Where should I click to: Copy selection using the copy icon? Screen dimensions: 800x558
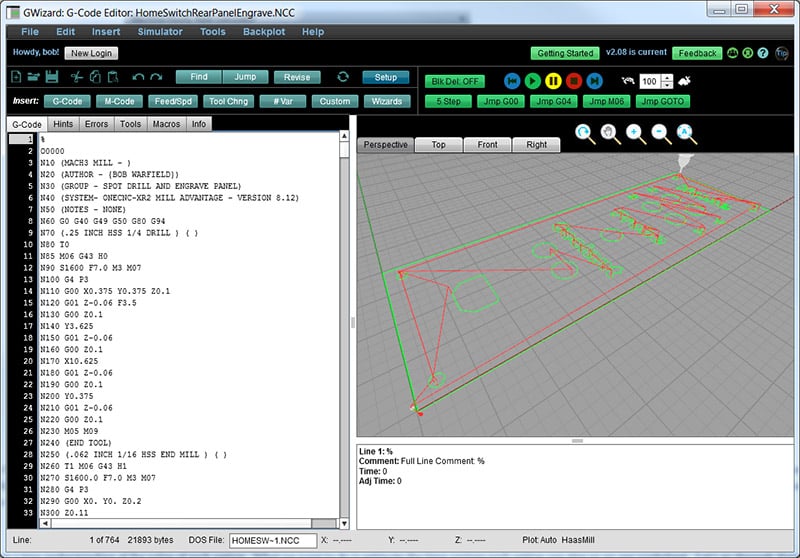click(x=95, y=77)
